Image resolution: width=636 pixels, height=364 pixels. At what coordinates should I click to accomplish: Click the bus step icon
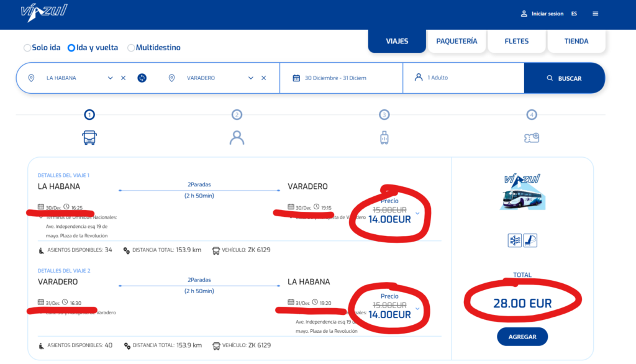tap(89, 137)
